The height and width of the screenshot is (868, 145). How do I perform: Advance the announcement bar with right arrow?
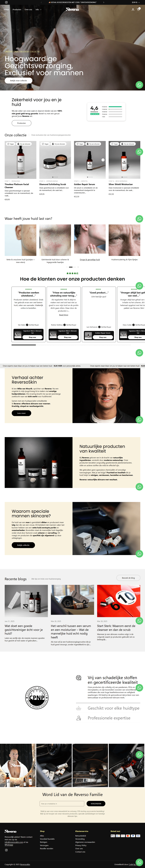click(103, 2)
